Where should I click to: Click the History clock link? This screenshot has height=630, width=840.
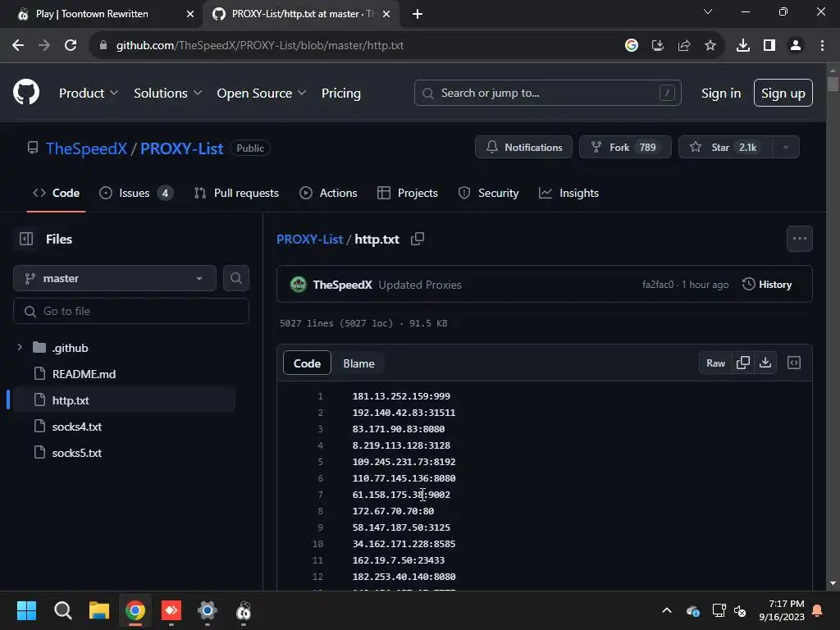767,285
